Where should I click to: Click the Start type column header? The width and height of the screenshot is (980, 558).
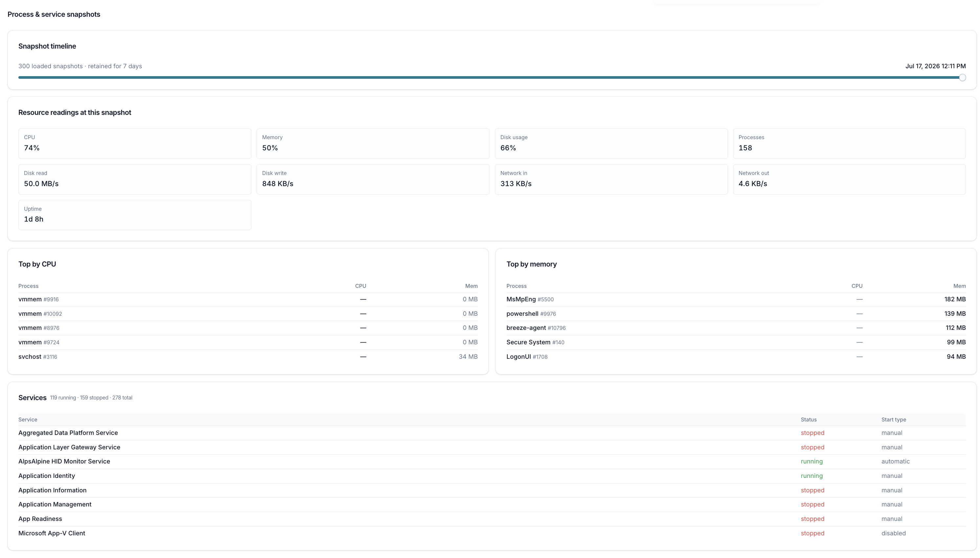[893, 420]
